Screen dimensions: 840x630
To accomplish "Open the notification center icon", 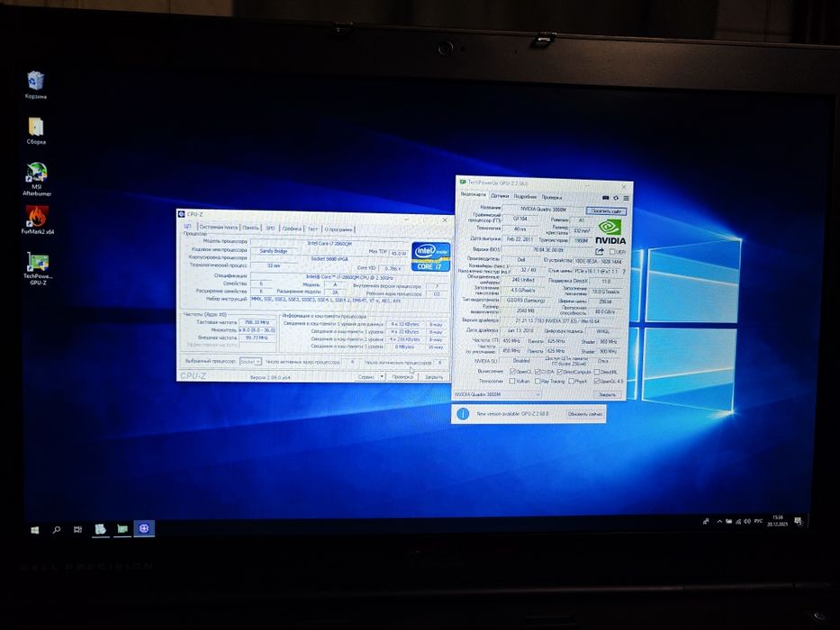I will [x=799, y=521].
